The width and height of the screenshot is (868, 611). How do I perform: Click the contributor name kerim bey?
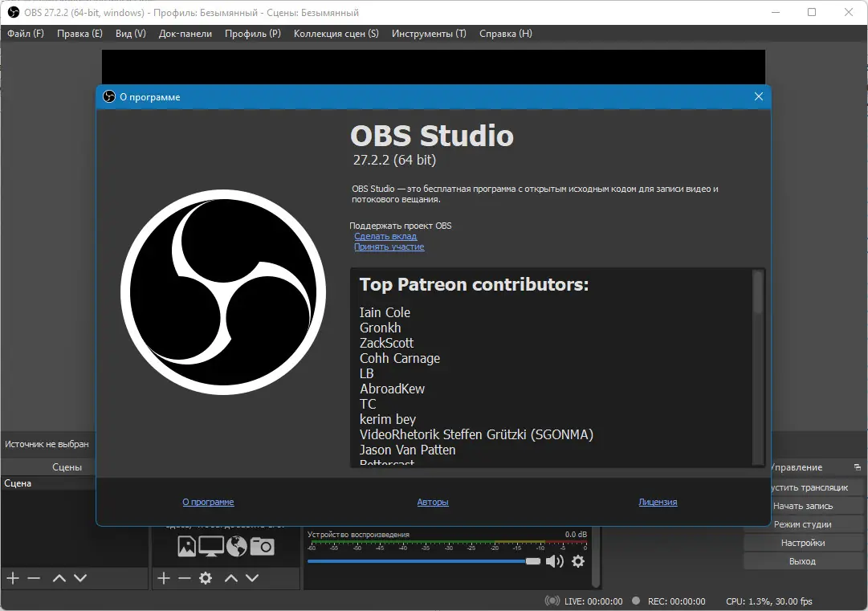(x=388, y=419)
